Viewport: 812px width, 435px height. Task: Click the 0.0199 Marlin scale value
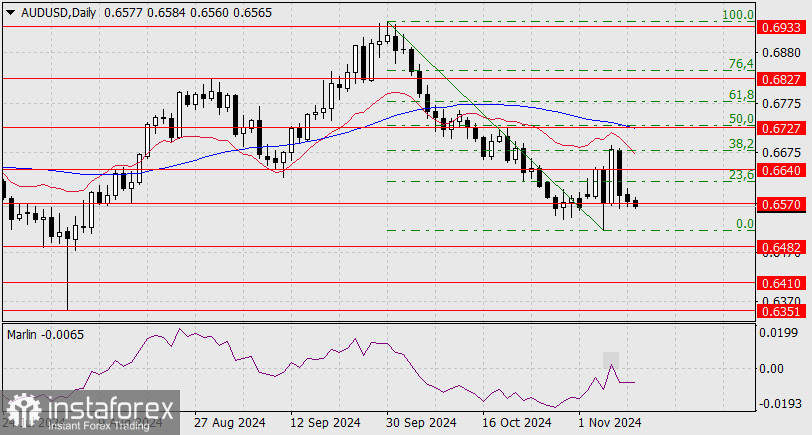779,332
